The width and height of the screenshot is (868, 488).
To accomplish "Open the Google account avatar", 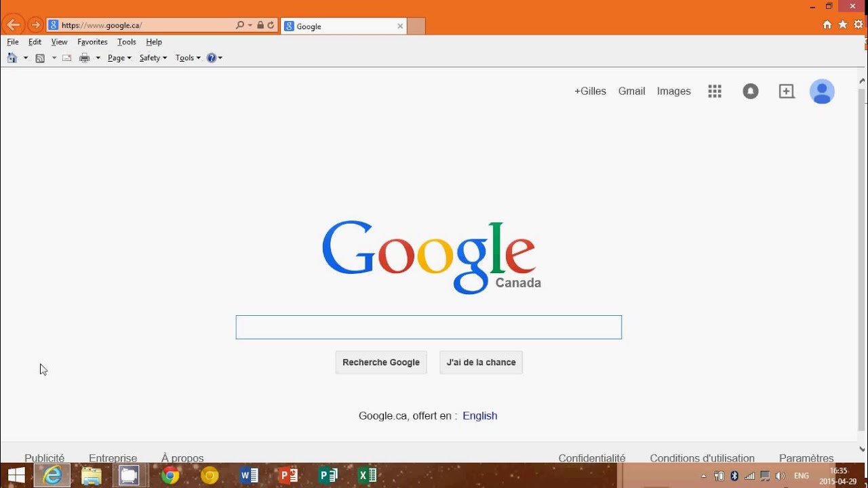I will coord(822,91).
